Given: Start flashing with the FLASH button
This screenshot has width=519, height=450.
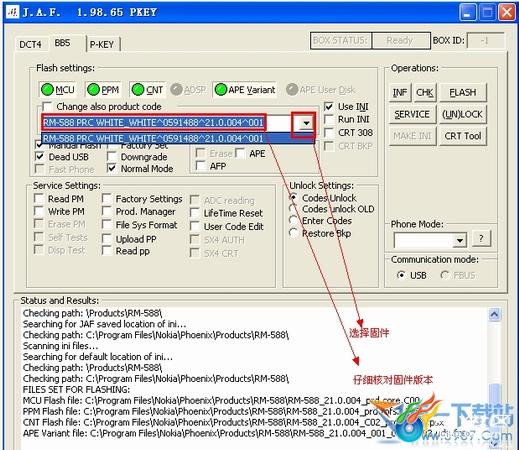Looking at the screenshot, I should pyautogui.click(x=462, y=92).
